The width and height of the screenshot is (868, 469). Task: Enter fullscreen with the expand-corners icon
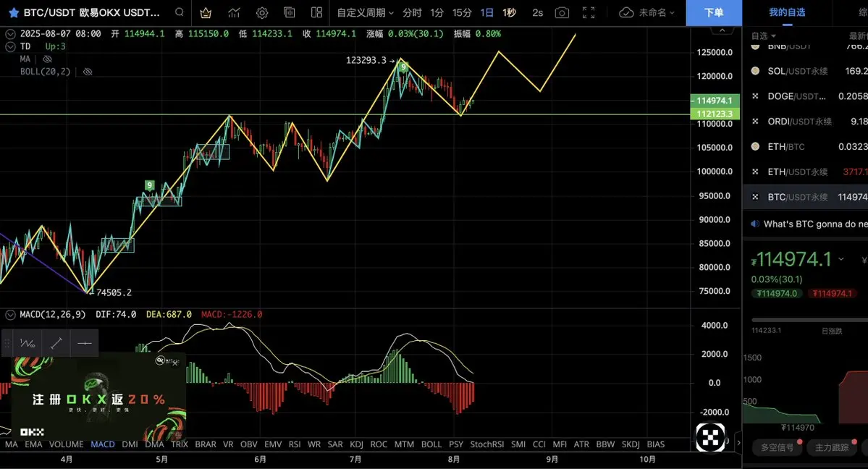589,13
